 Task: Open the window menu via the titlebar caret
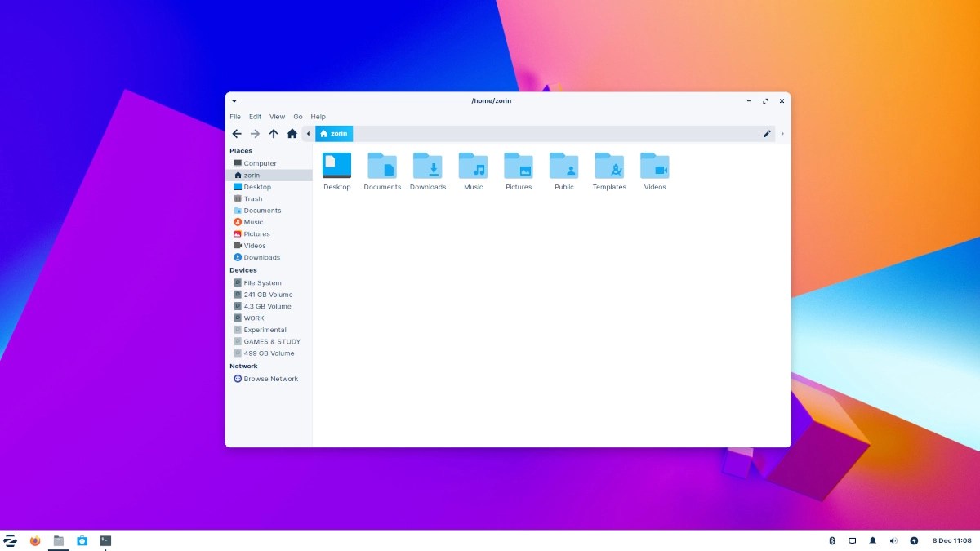click(234, 100)
